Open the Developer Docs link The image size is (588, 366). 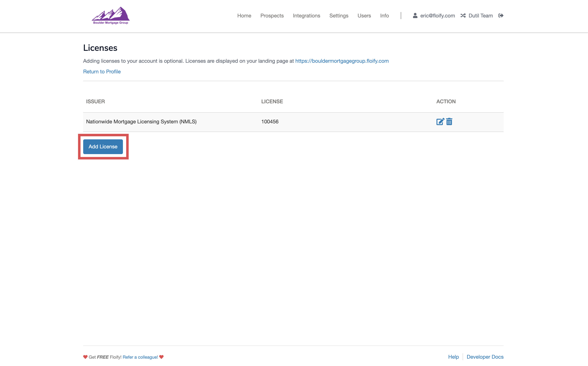tap(485, 357)
